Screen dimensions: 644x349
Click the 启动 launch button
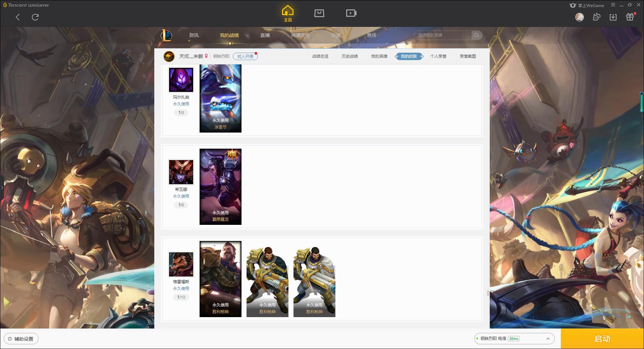point(602,339)
